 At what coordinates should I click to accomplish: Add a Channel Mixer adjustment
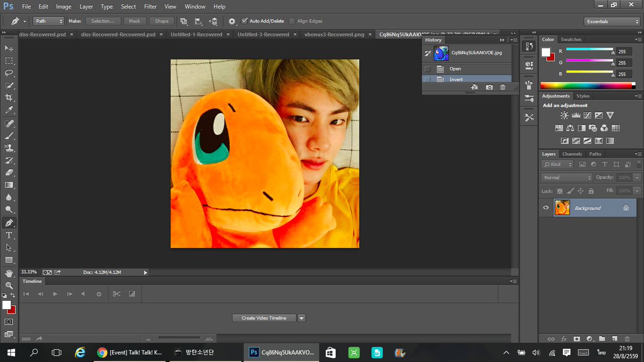[604, 128]
